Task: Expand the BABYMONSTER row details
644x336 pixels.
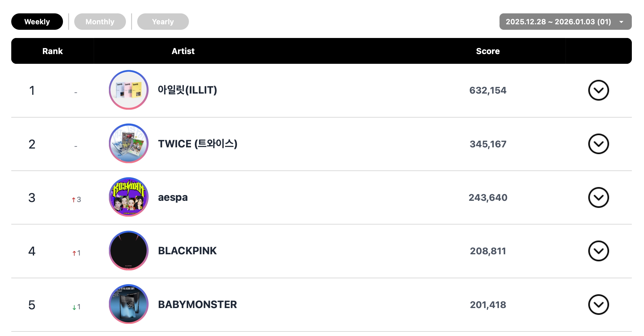Action: click(x=598, y=304)
